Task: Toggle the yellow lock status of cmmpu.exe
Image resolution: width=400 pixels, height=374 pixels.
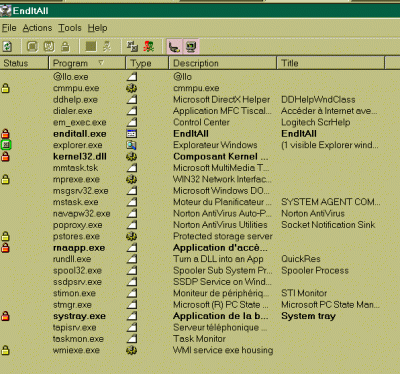Action: 5,88
